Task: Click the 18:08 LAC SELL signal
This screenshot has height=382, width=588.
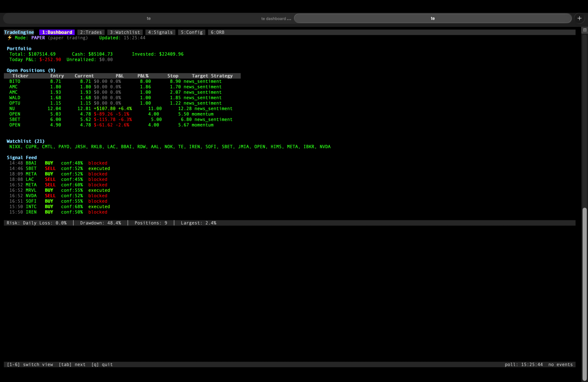Action: [x=58, y=179]
